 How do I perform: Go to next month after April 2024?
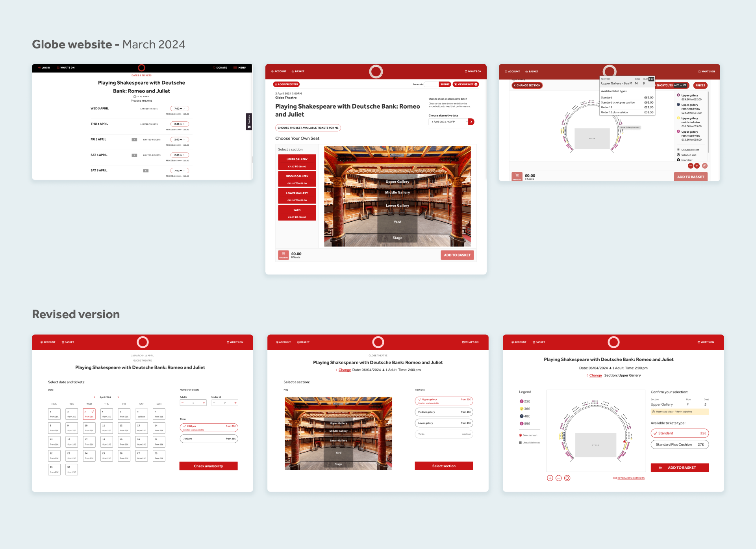pos(118,397)
